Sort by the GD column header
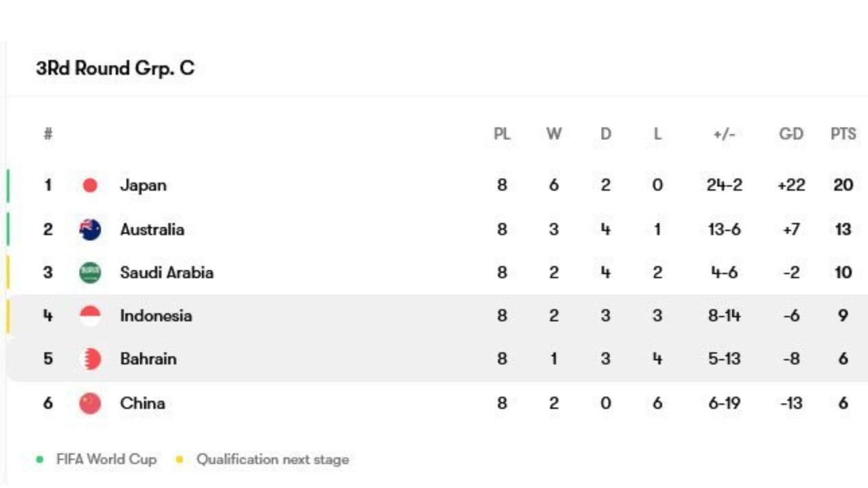Viewport: 868px width, 488px height. [x=791, y=134]
